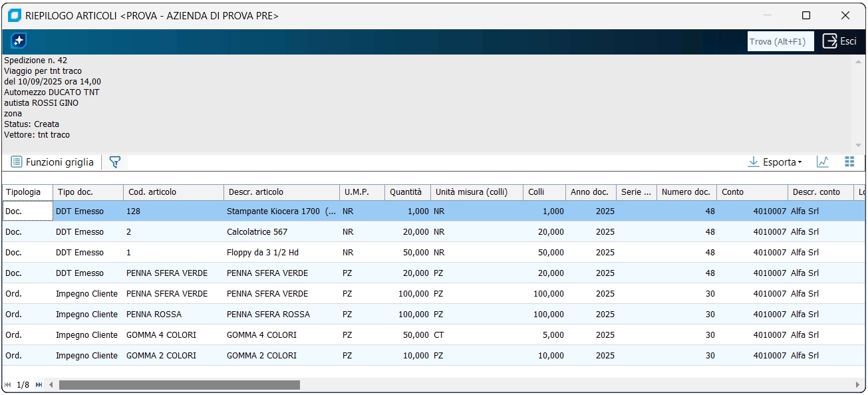Image resolution: width=868 pixels, height=395 pixels.
Task: Click PENNA SFERA ROSSA description cell
Action: pyautogui.click(x=282, y=315)
